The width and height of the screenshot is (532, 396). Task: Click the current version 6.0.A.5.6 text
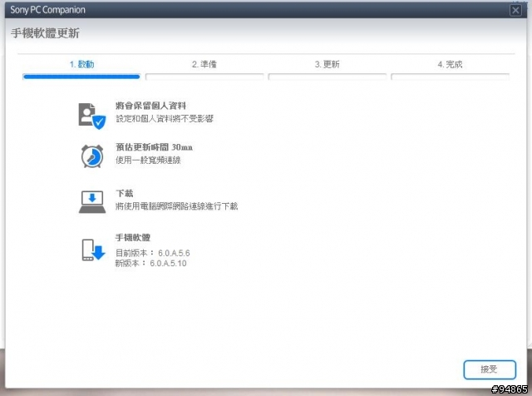click(153, 253)
